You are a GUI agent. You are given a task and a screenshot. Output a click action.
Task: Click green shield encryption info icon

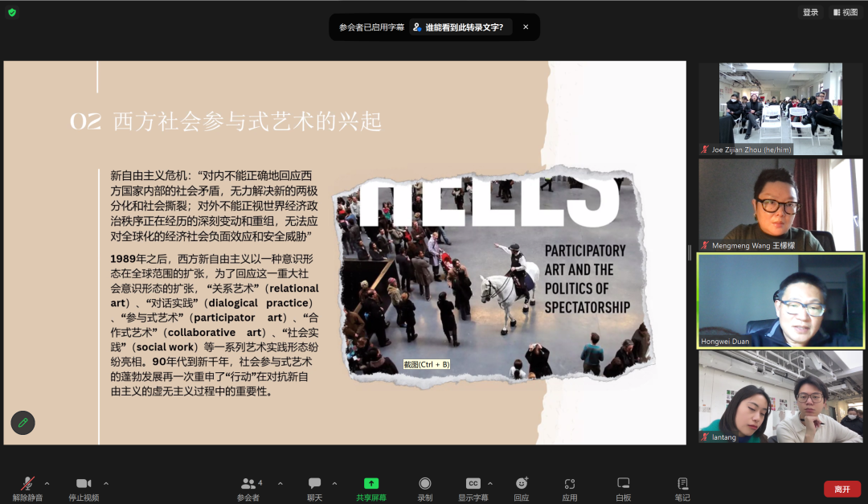click(x=12, y=12)
